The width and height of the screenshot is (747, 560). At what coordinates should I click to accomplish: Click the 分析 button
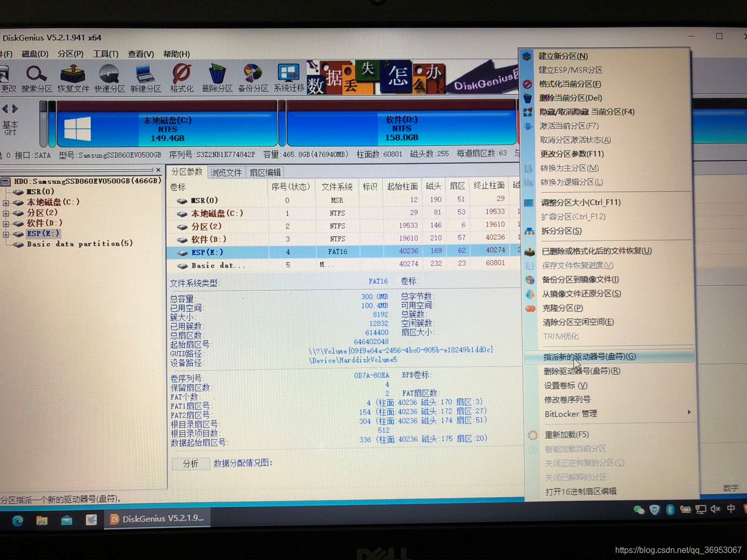point(190,464)
